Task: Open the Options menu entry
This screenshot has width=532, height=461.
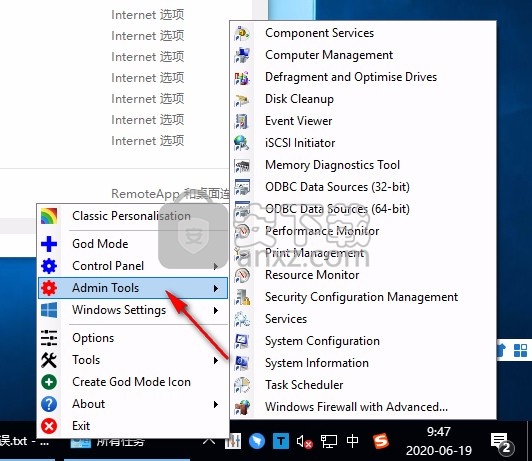Action: 133,338
